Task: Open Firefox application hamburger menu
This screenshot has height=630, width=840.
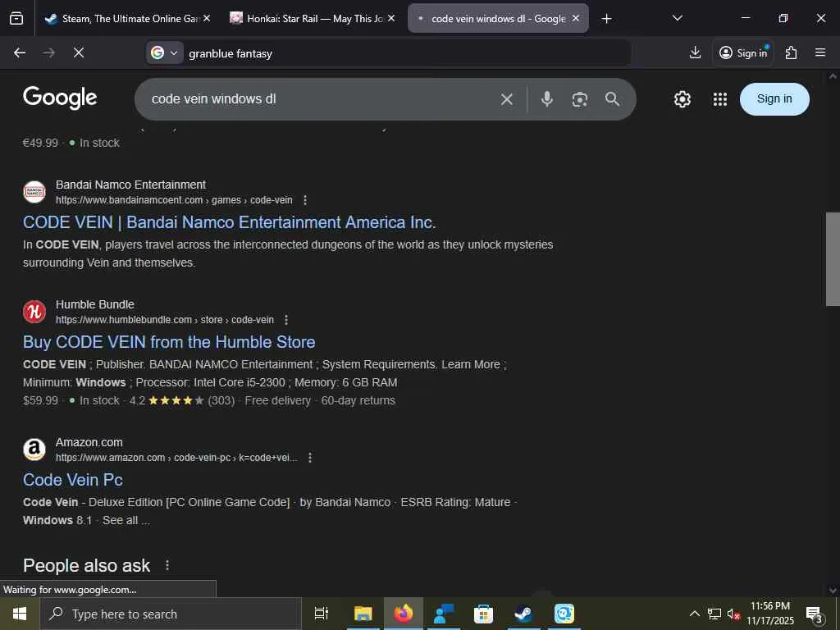Action: [x=820, y=52]
